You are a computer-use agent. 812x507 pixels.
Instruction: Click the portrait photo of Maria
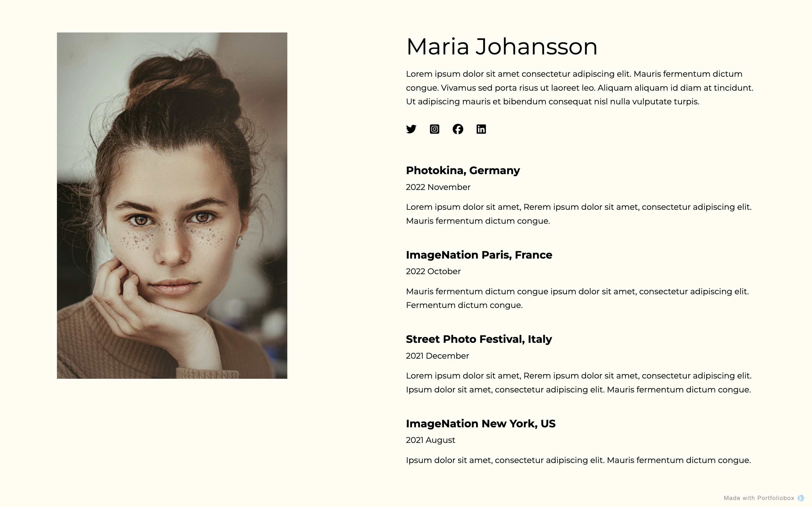tap(172, 205)
